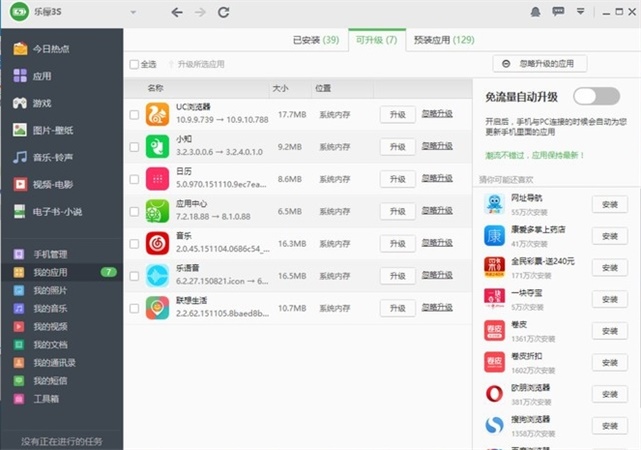Upgrade 应用中心
Image resolution: width=641 pixels, height=450 pixels.
point(397,211)
